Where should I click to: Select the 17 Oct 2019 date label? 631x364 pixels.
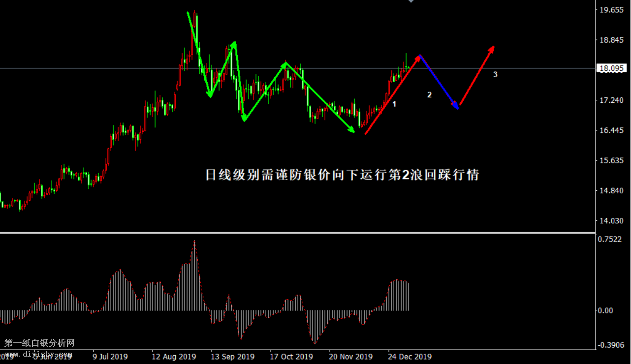tap(291, 357)
